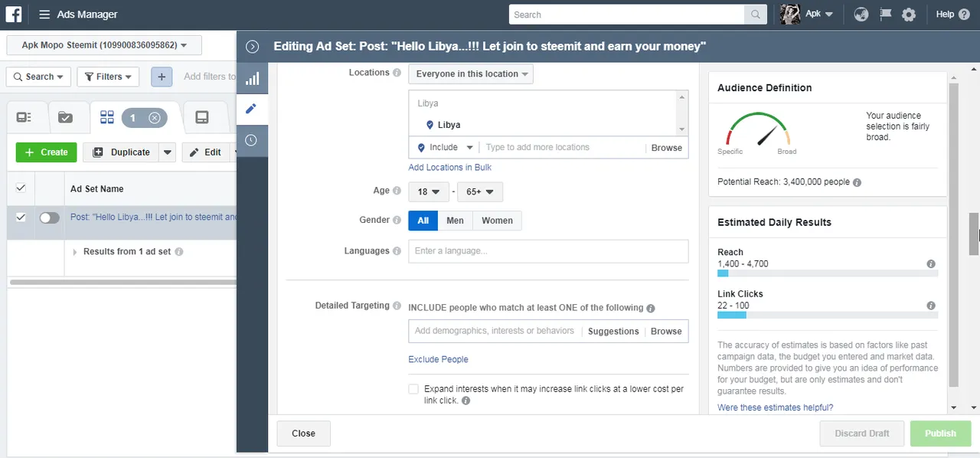Image resolution: width=980 pixels, height=458 pixels.
Task: Click the Link Clicks estimate info icon
Action: 931,306
